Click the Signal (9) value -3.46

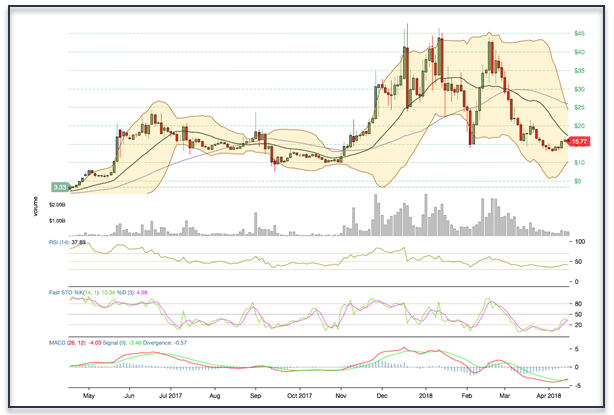coord(135,343)
